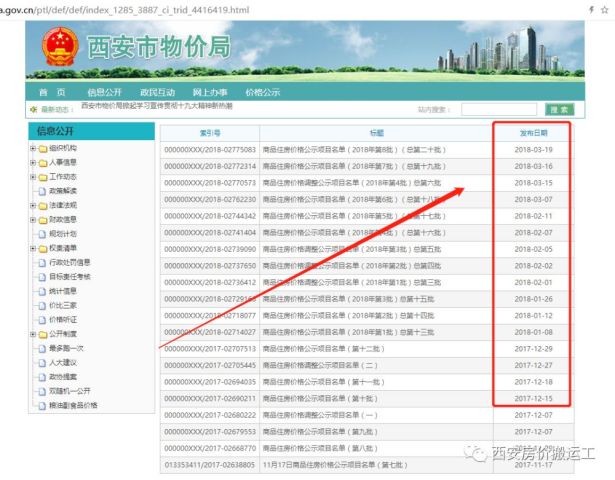Image resolution: width=615 pixels, height=480 pixels.
Task: Click the document icon next to 政策解读
Action: 42,191
